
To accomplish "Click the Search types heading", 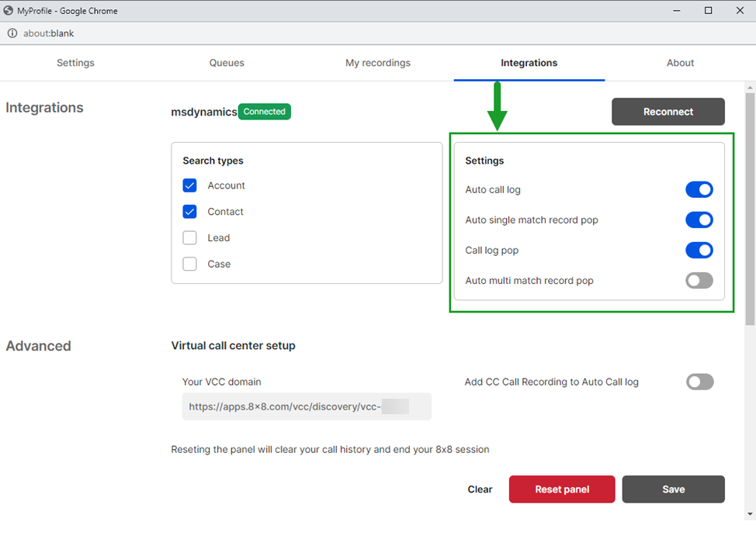I will pos(213,161).
